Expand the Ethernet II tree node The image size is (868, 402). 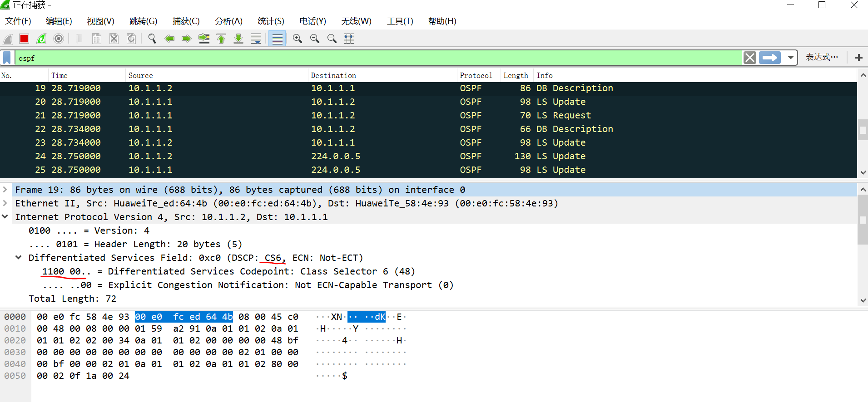(5, 203)
